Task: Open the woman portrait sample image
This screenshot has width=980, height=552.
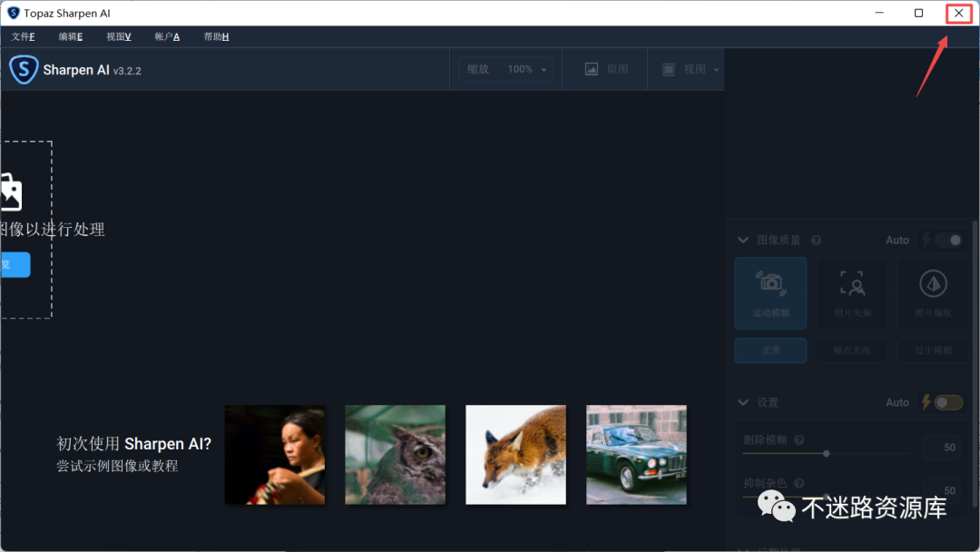Action: [275, 455]
